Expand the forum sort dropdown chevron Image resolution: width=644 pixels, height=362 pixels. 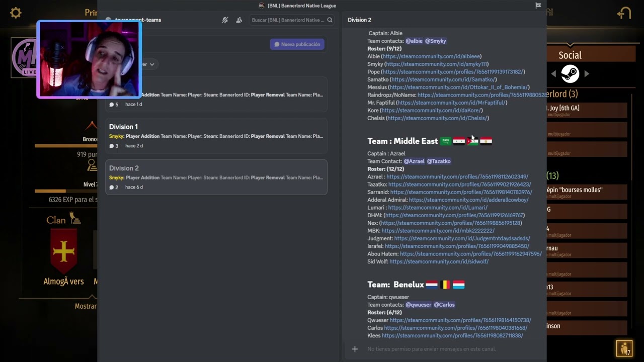click(151, 64)
